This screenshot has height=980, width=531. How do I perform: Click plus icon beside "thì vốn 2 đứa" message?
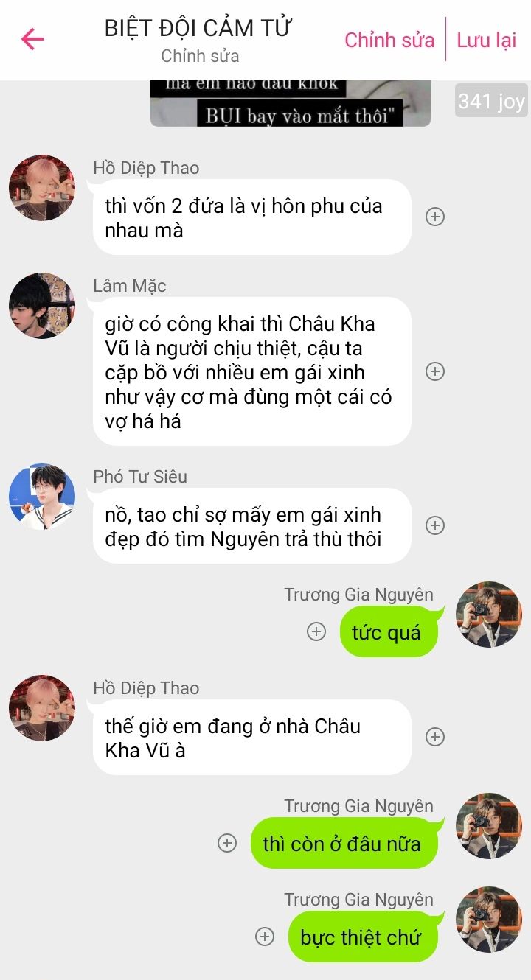[x=436, y=217]
